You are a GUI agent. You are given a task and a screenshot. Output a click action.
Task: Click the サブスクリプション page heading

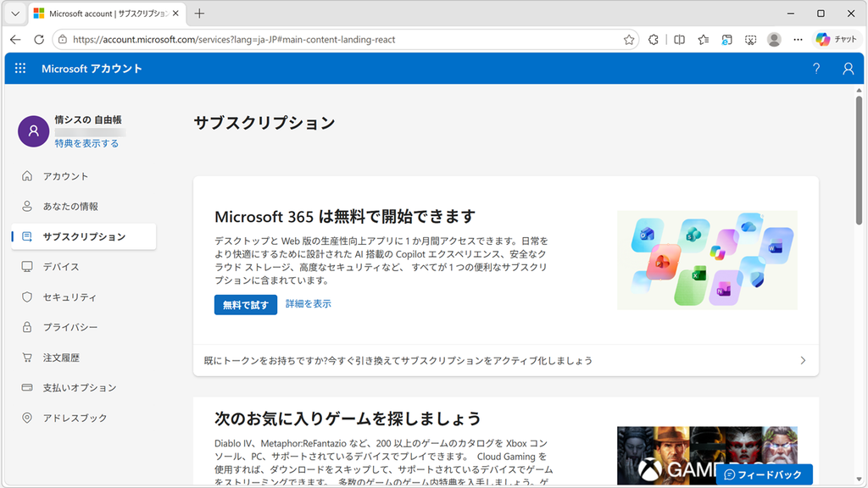[264, 123]
